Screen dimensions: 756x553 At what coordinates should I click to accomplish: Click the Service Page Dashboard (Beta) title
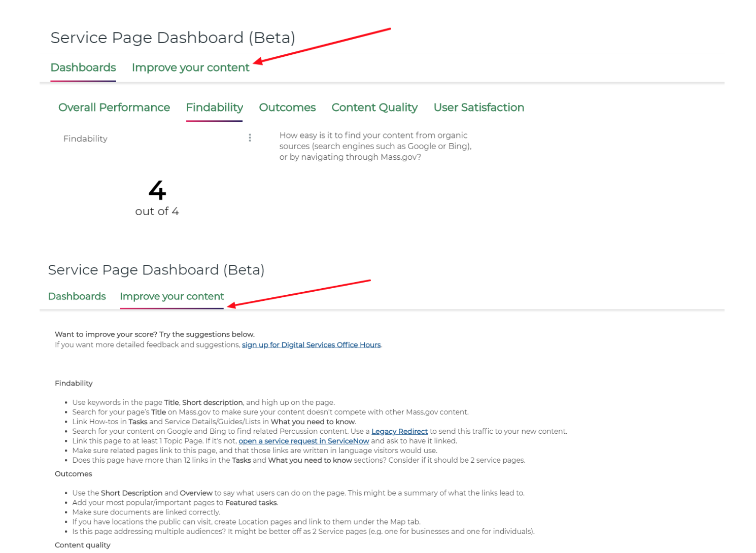173,38
